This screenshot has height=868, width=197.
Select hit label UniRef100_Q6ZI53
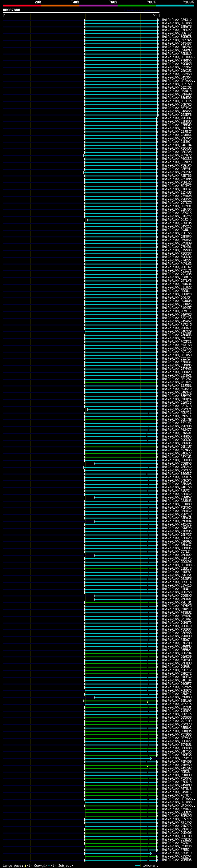pos(177,84)
